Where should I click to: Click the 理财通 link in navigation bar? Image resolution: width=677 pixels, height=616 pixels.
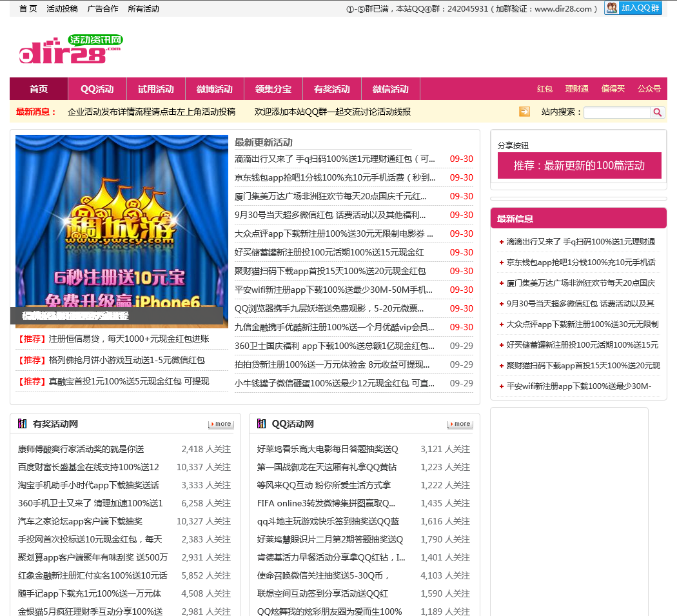(x=577, y=89)
